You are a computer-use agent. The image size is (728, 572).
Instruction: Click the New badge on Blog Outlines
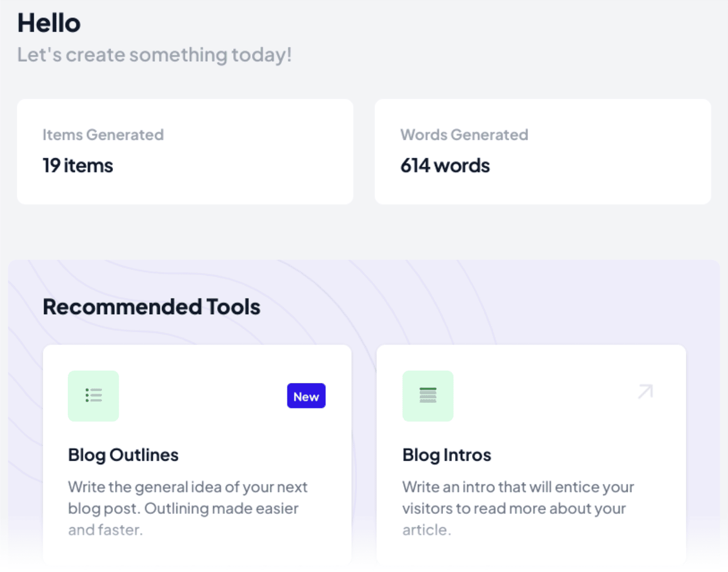coord(306,396)
